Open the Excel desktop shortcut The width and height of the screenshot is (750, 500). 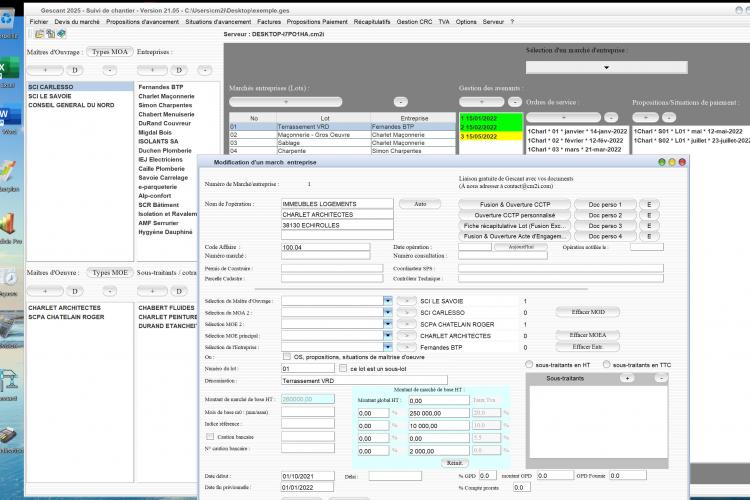point(9,68)
